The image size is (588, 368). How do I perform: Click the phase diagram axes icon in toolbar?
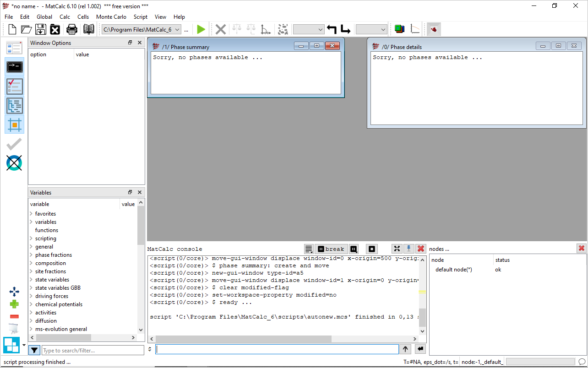pyautogui.click(x=266, y=29)
